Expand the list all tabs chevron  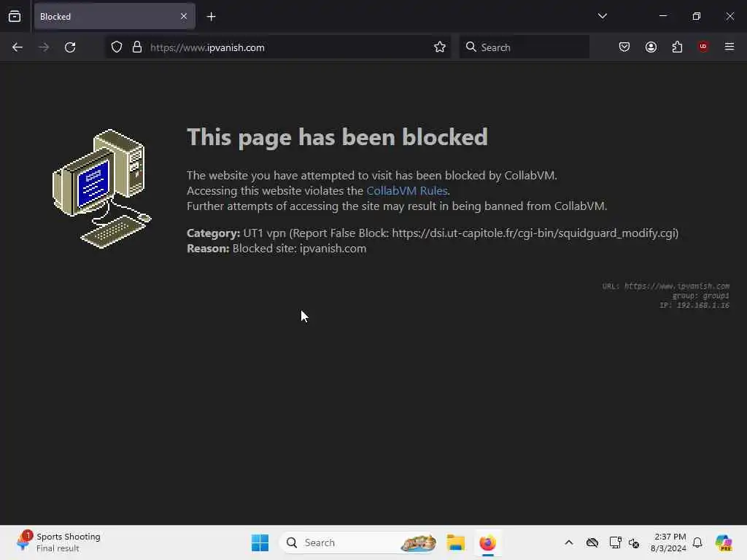[602, 16]
